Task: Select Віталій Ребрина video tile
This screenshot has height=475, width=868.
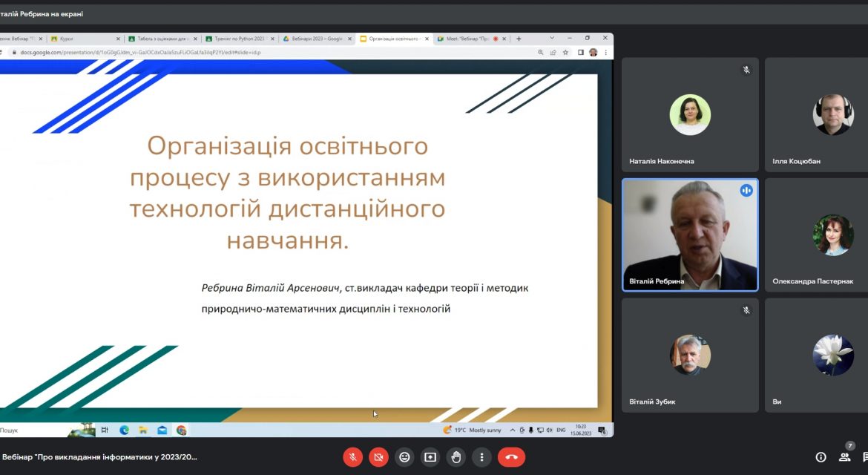Action: coord(690,235)
